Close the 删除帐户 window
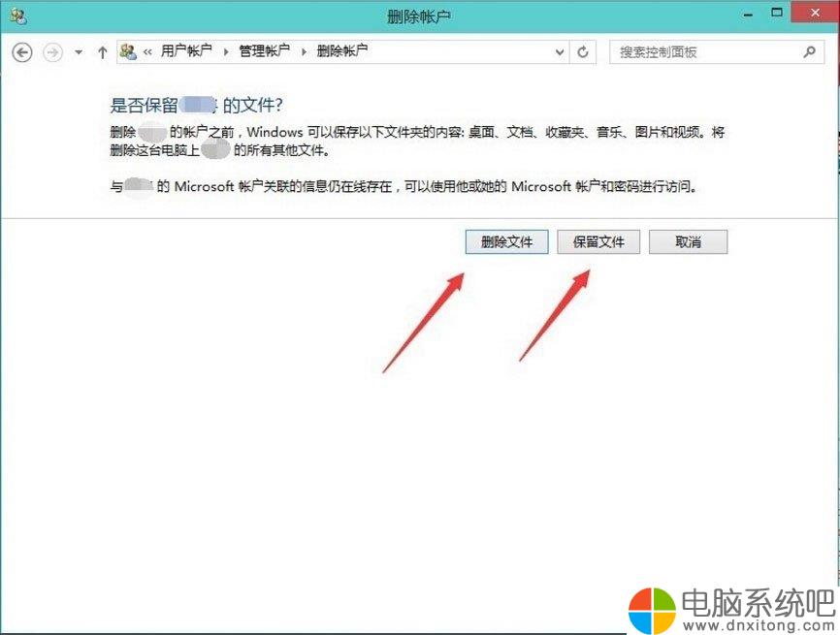The image size is (840, 635). [x=815, y=13]
